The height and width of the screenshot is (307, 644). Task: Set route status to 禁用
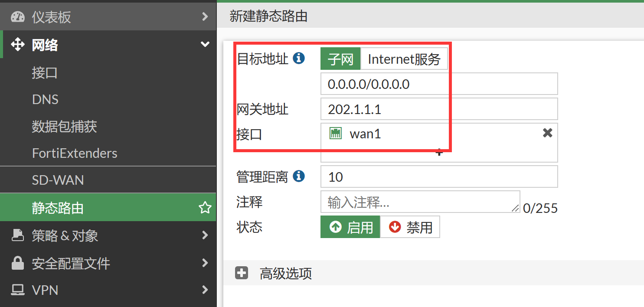pyautogui.click(x=410, y=227)
